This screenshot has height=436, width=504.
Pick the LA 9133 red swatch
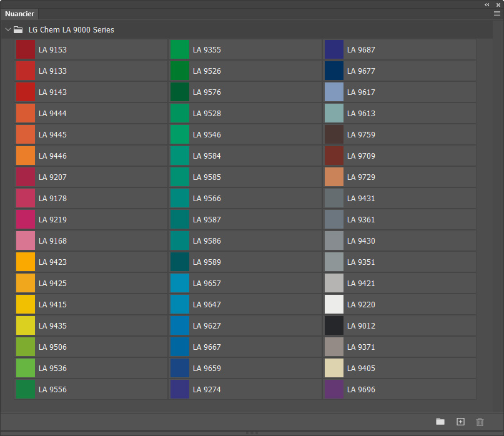(x=26, y=71)
